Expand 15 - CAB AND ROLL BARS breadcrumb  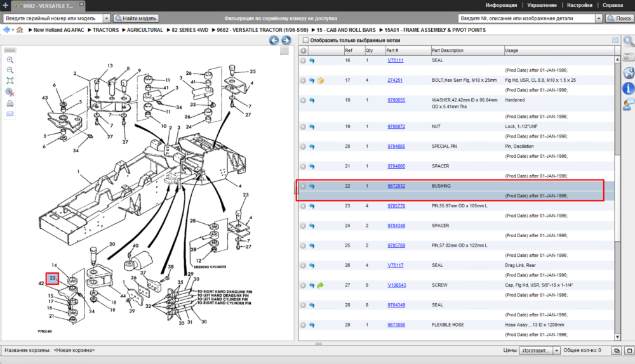[x=314, y=30]
